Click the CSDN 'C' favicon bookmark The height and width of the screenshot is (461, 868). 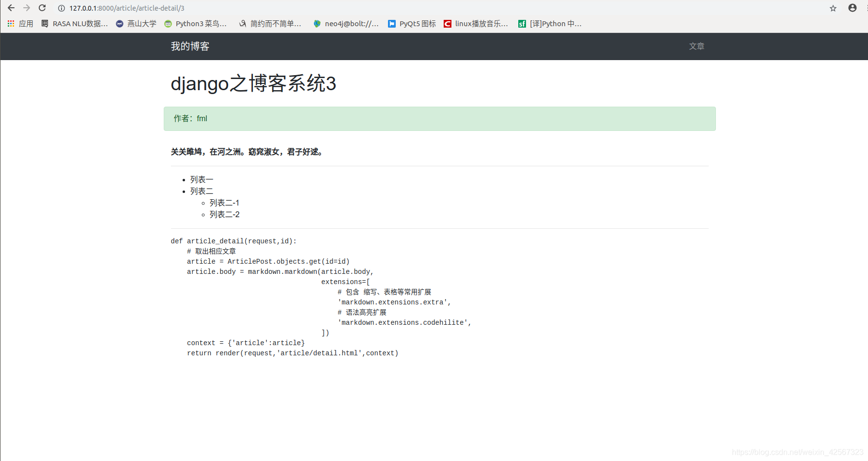pyautogui.click(x=447, y=23)
